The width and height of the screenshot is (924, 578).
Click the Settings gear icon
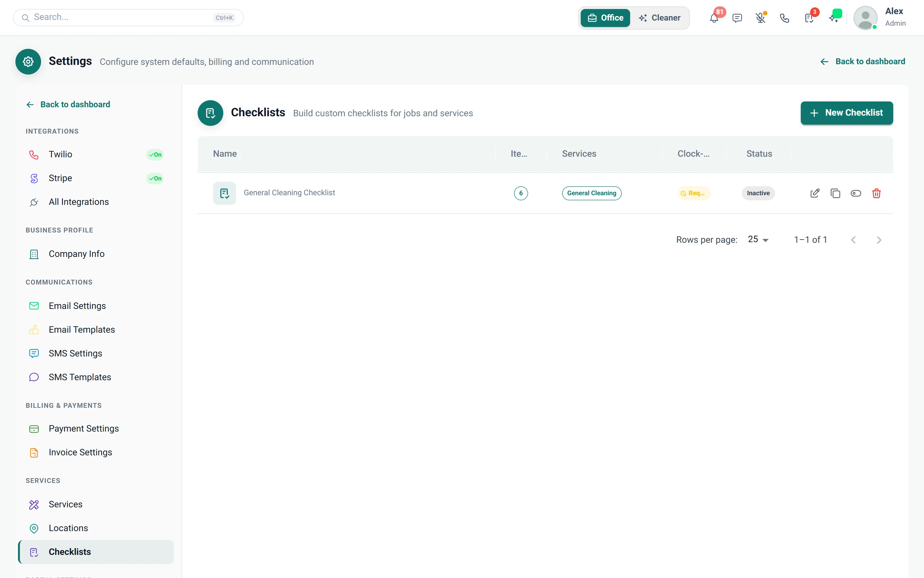[28, 62]
